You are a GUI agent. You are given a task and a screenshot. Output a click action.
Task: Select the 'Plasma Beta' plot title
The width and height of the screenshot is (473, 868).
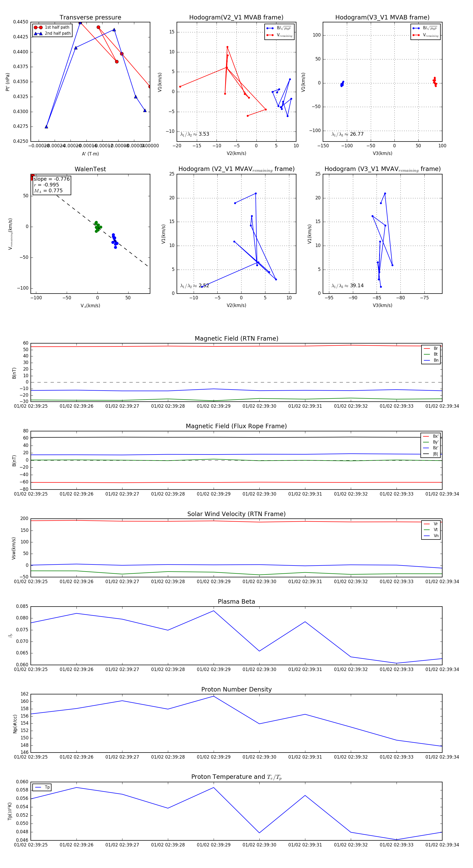pos(236,602)
